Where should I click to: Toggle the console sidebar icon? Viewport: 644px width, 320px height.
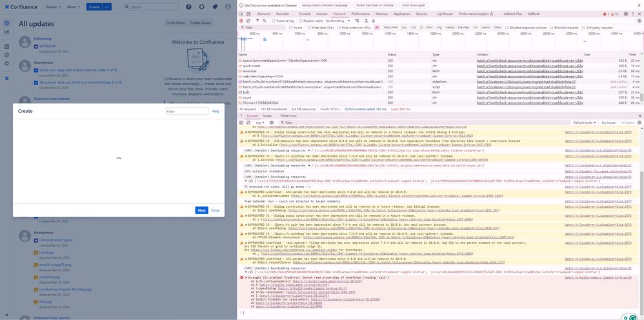click(241, 123)
